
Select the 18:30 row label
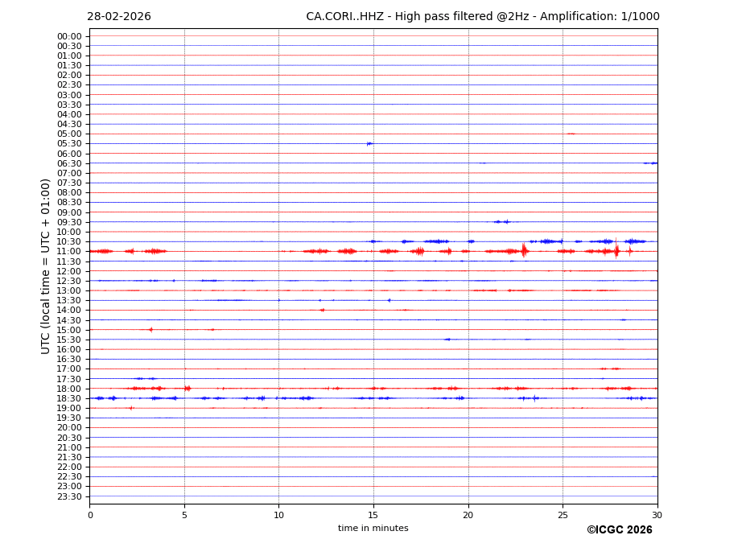[69, 398]
